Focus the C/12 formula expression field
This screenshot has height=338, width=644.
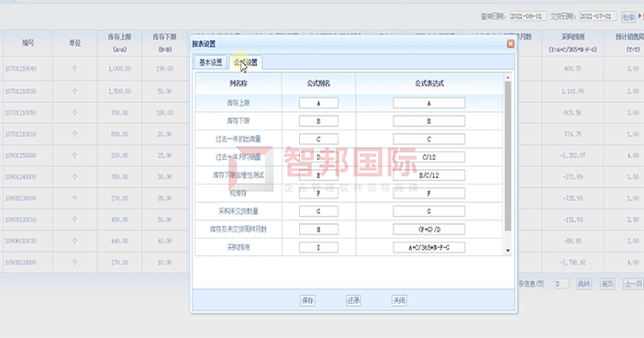tap(428, 157)
